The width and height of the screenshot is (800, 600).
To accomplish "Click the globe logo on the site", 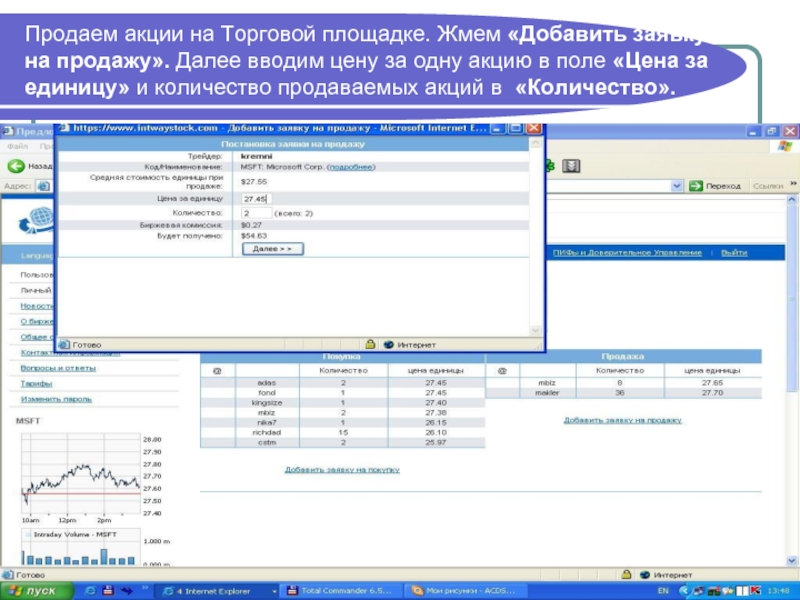I will (x=35, y=218).
